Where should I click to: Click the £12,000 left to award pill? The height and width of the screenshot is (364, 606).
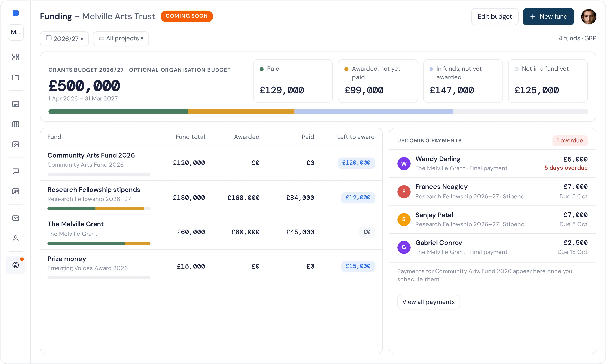point(358,198)
